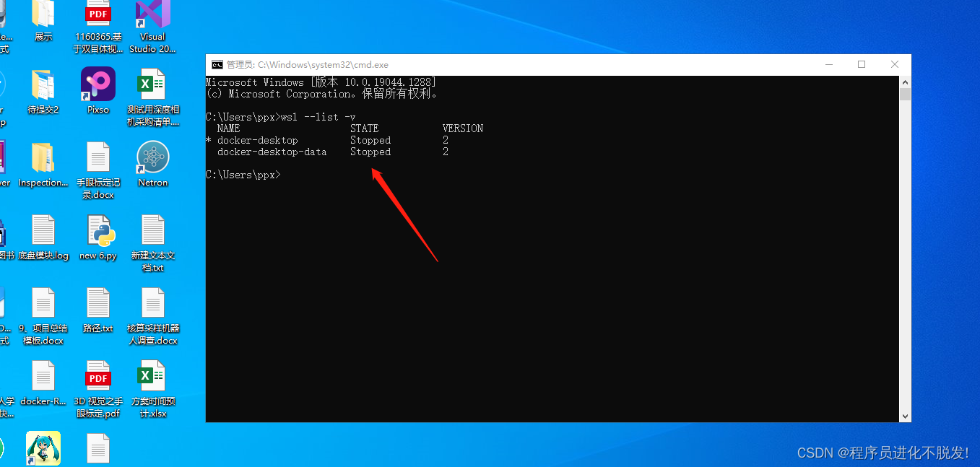Click the console scrollbar down arrow
Viewport: 980px width, 467px height.
pos(905,416)
